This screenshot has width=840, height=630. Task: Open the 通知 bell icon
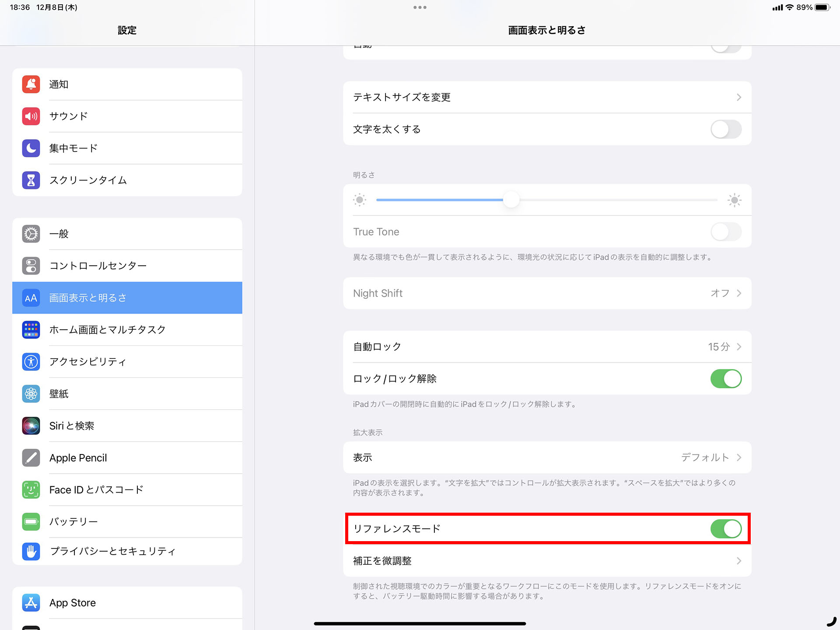coord(31,84)
